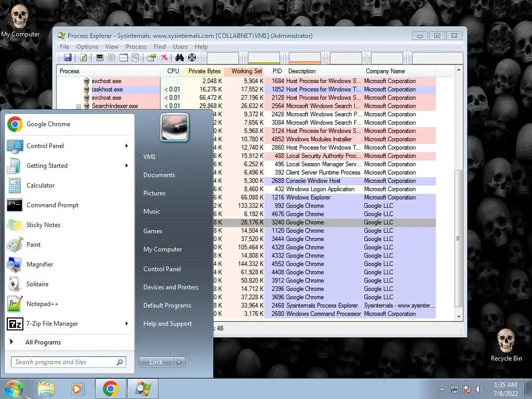This screenshot has width=532, height=399.
Task: Click the Action Center flag tray icon
Action: tap(467, 389)
